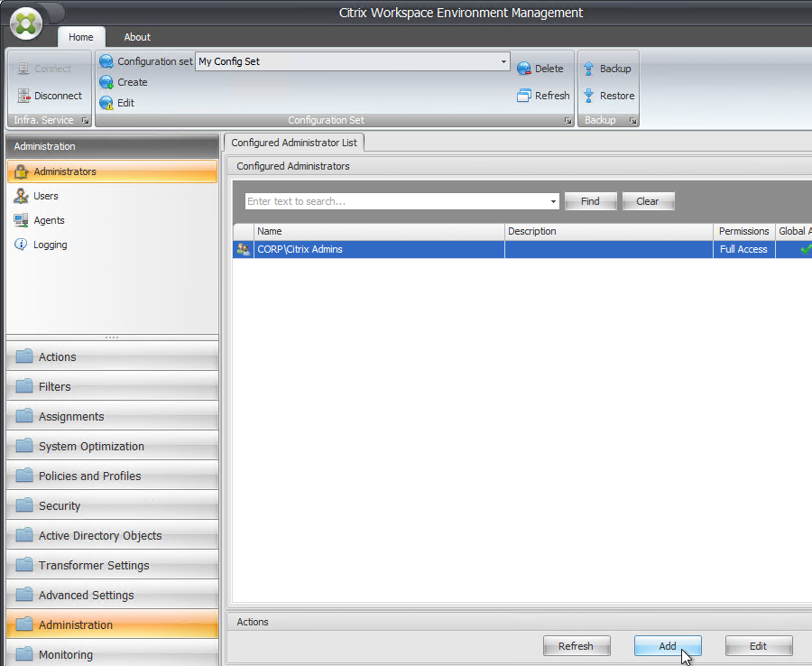Viewport: 812px width, 666px height.
Task: Select the Configured Administrator List tab
Action: pyautogui.click(x=294, y=143)
